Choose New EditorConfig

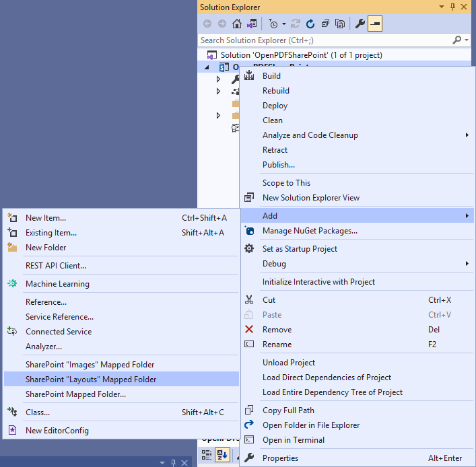[x=121, y=431]
